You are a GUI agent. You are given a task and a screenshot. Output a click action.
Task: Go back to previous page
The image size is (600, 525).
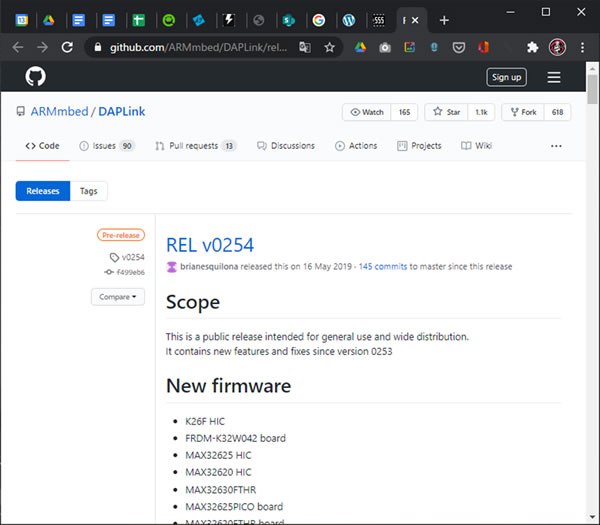[18, 47]
